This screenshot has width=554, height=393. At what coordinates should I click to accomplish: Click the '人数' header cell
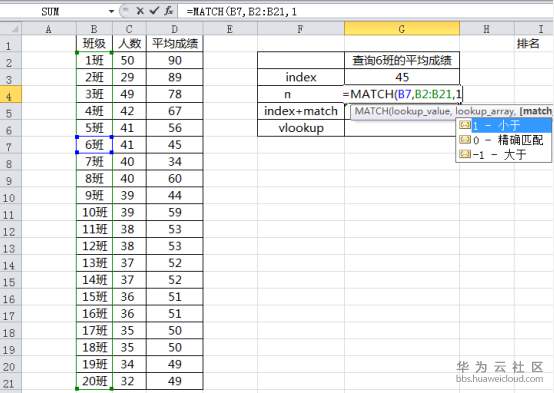point(129,43)
